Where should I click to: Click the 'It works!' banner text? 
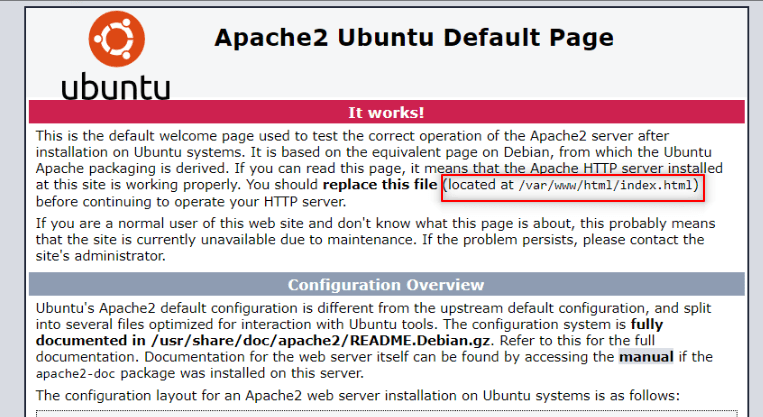[x=386, y=112]
